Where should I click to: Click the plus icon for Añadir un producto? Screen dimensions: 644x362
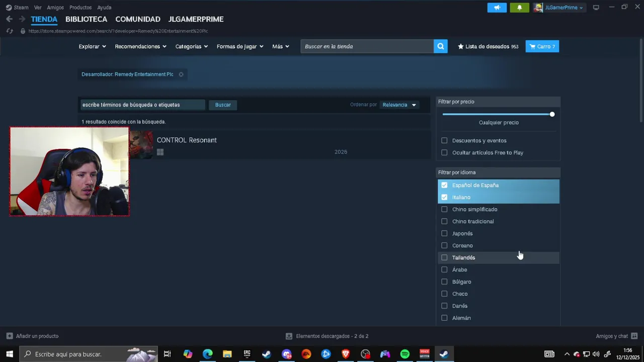coord(10,336)
